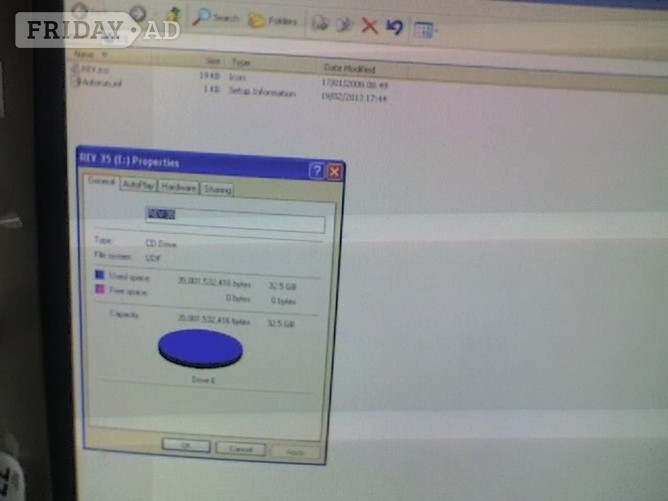
Task: Click the magenta Free space color swatch
Action: (x=99, y=289)
